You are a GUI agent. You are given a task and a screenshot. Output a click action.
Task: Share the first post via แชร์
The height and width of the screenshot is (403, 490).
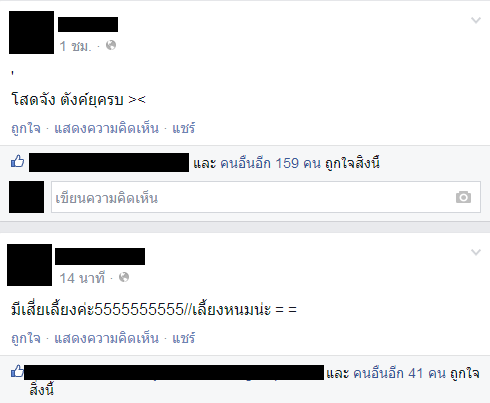tap(183, 128)
